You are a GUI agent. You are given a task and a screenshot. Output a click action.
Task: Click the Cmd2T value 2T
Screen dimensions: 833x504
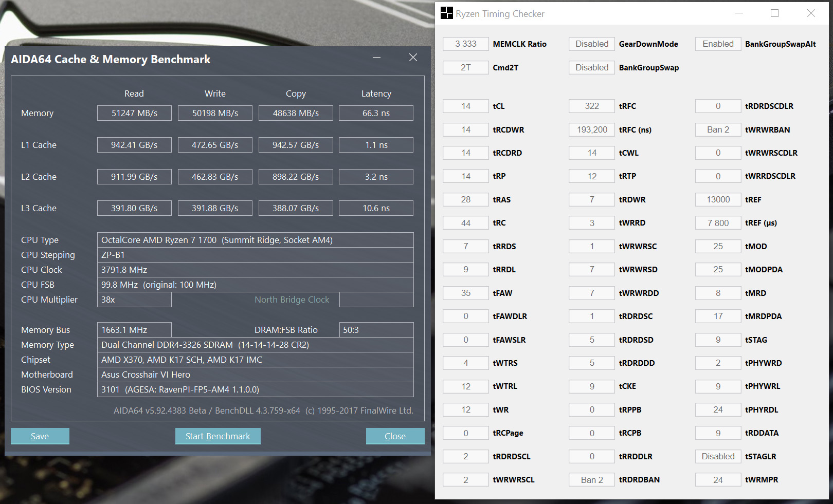466,67
